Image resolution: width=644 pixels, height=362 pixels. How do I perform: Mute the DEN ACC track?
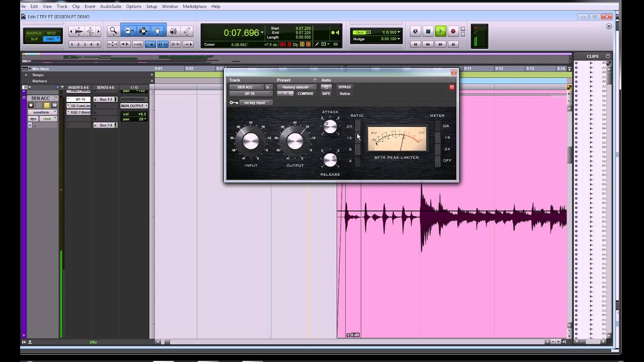coord(54,105)
